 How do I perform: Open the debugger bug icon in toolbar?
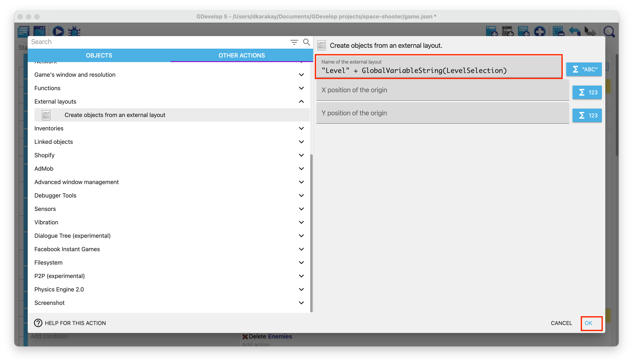(74, 31)
